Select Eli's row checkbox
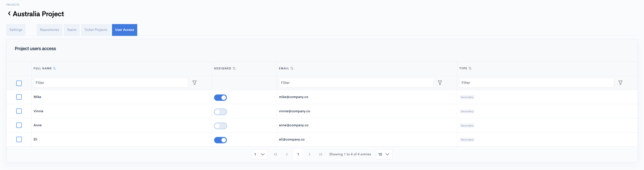The image size is (644, 170). 19,139
